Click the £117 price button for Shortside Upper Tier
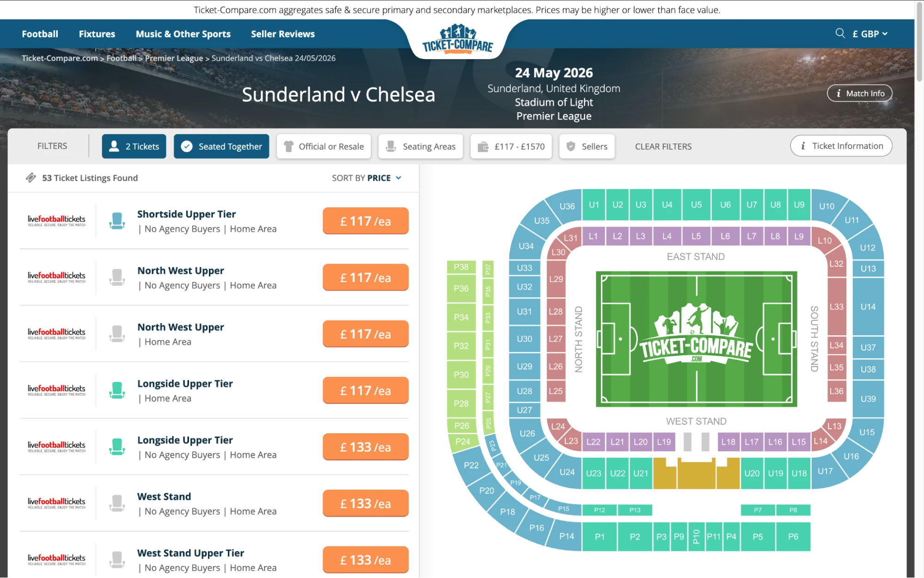Image resolution: width=924 pixels, height=578 pixels. pyautogui.click(x=365, y=221)
